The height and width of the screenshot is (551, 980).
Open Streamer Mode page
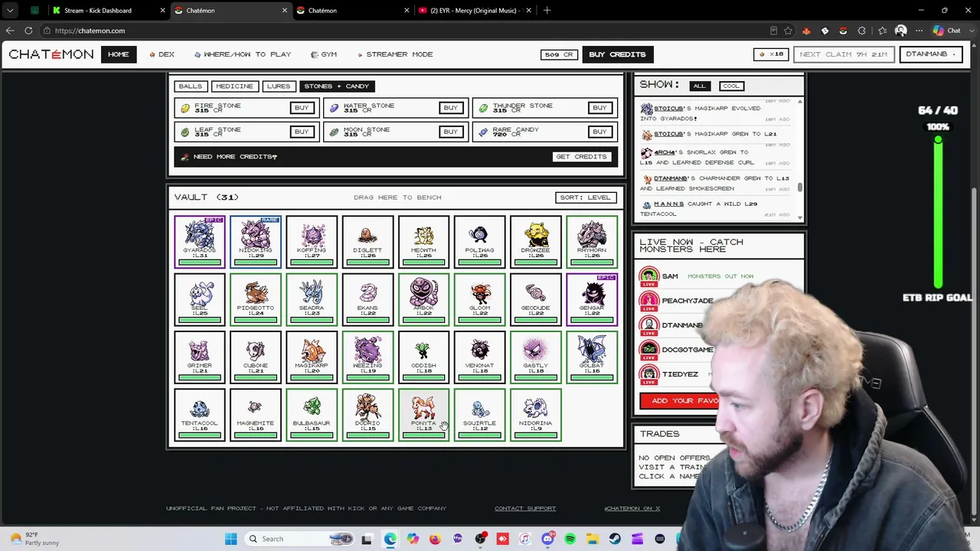pyautogui.click(x=395, y=54)
